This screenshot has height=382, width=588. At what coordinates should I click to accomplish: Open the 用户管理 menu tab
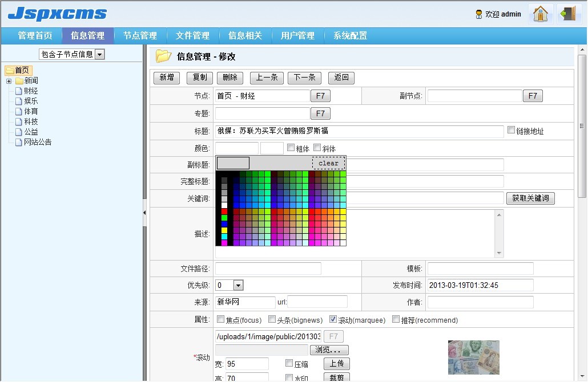coord(297,35)
